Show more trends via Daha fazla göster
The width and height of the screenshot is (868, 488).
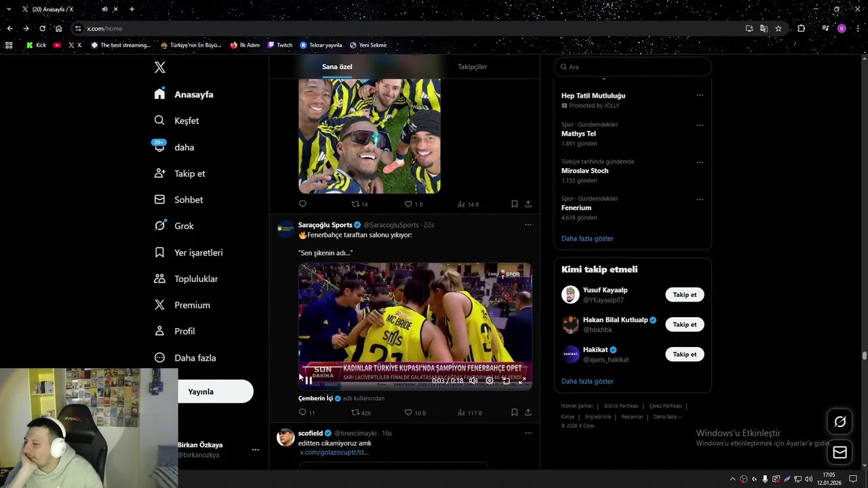(587, 239)
